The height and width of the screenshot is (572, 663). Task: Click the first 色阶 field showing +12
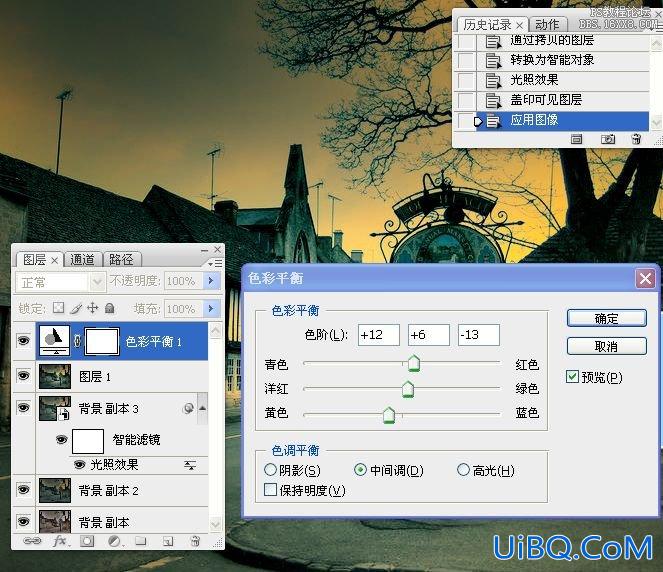378,335
